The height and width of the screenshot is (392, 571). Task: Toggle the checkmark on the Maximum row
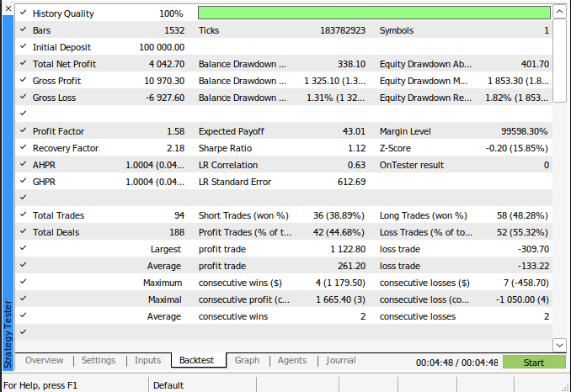click(24, 282)
